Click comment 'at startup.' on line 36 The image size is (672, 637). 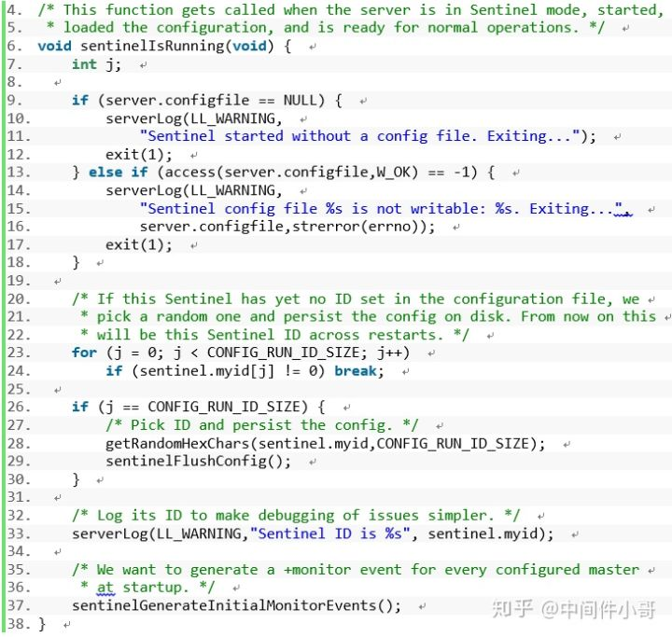coord(142,588)
